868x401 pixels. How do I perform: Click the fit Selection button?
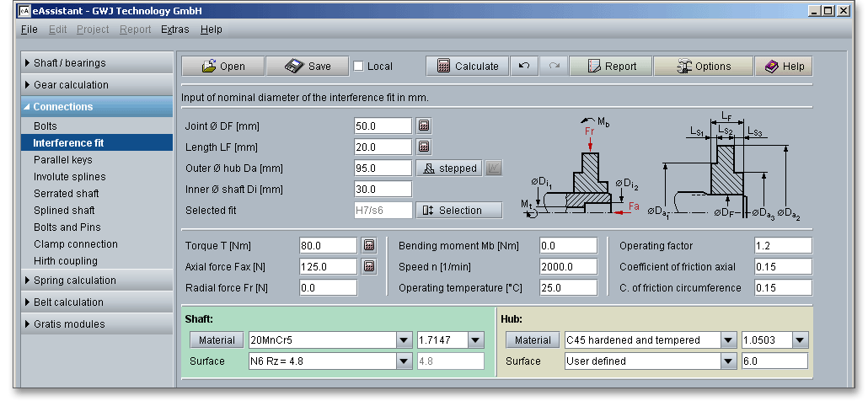point(459,210)
